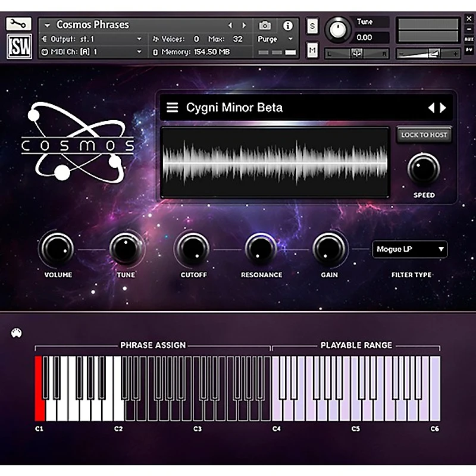Click the Cosmos atom logo
The image size is (476, 476).
(x=77, y=142)
